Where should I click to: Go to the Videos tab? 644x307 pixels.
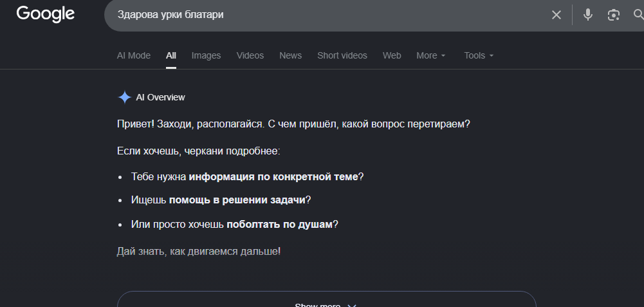pyautogui.click(x=250, y=55)
